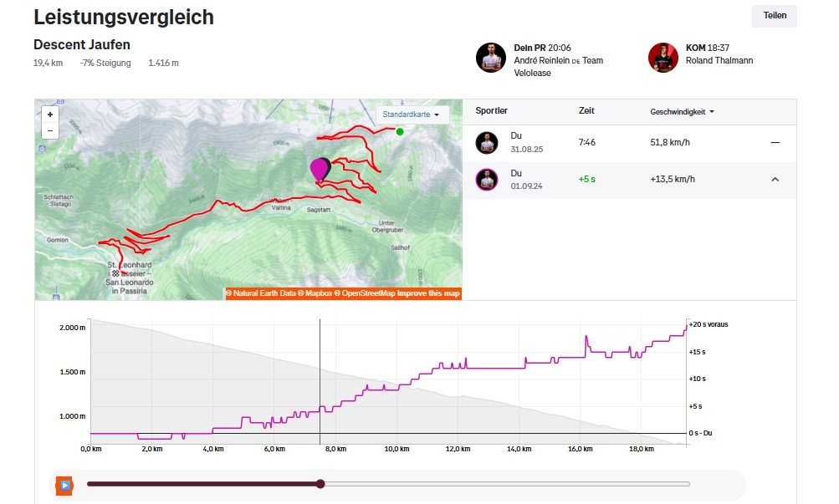
Task: Click the checkered finish flag on map
Action: point(115,272)
